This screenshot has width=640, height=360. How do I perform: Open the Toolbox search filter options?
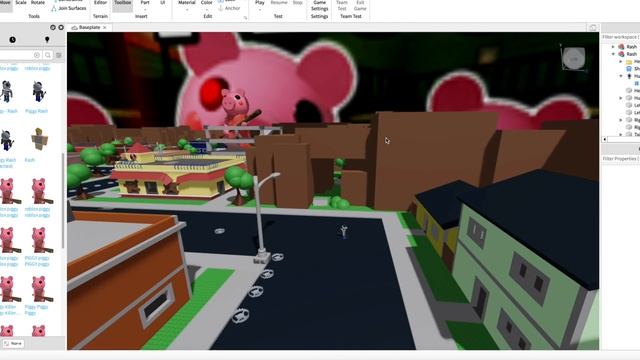[59, 55]
